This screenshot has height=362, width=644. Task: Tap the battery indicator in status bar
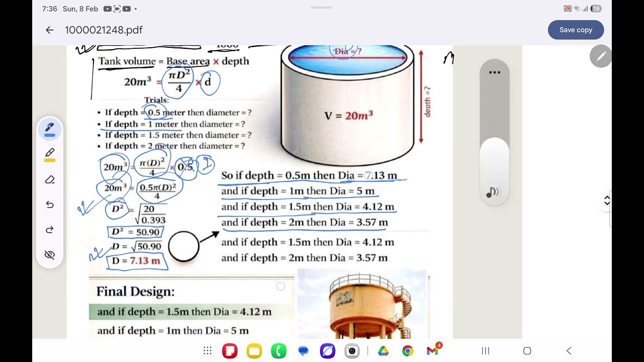[x=596, y=9]
